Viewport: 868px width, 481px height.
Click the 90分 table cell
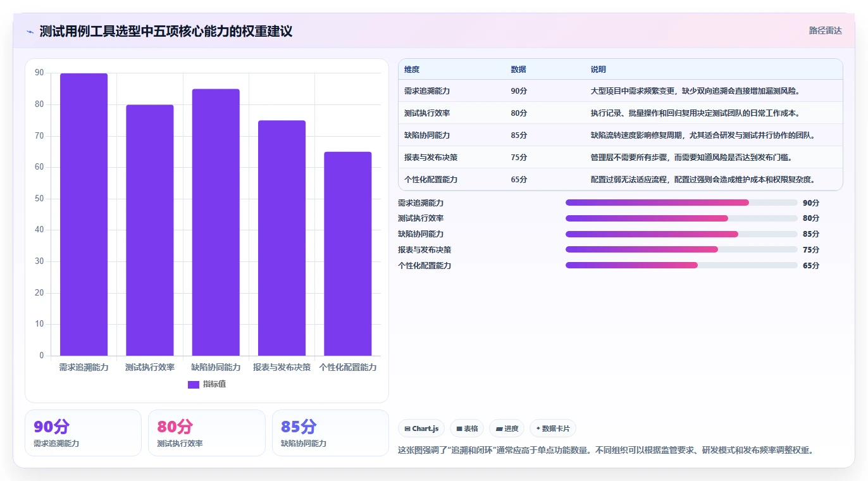click(519, 91)
